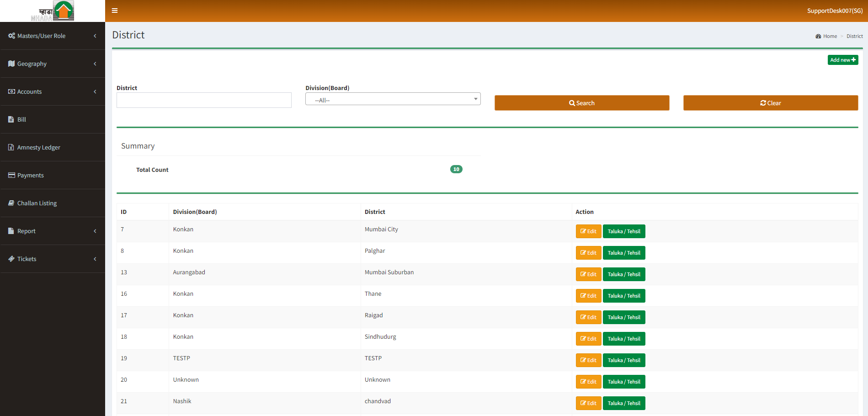Click the MHADA logo
The height and width of the screenshot is (416, 868).
(x=53, y=11)
